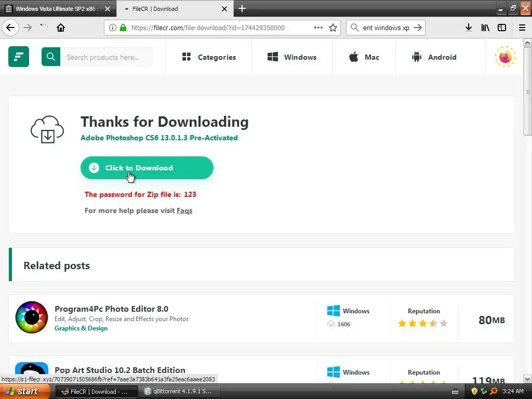Toggle the sidebar view icon

502,28
